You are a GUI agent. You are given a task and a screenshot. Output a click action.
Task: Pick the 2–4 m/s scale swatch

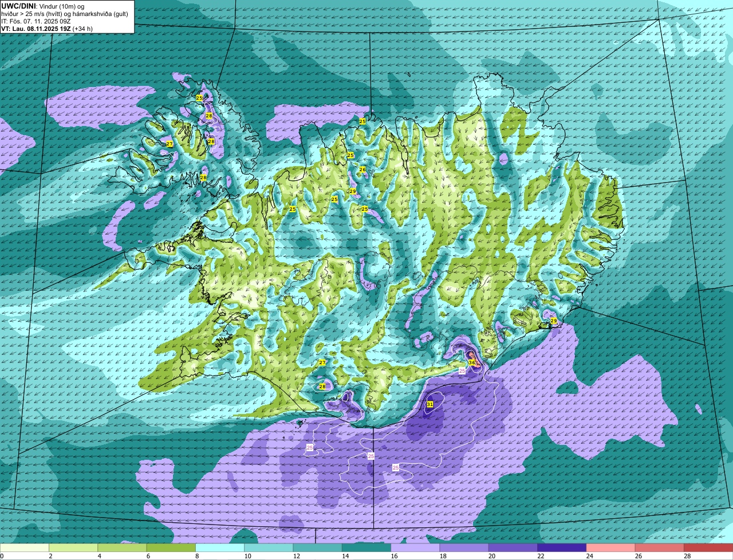[x=73, y=548]
